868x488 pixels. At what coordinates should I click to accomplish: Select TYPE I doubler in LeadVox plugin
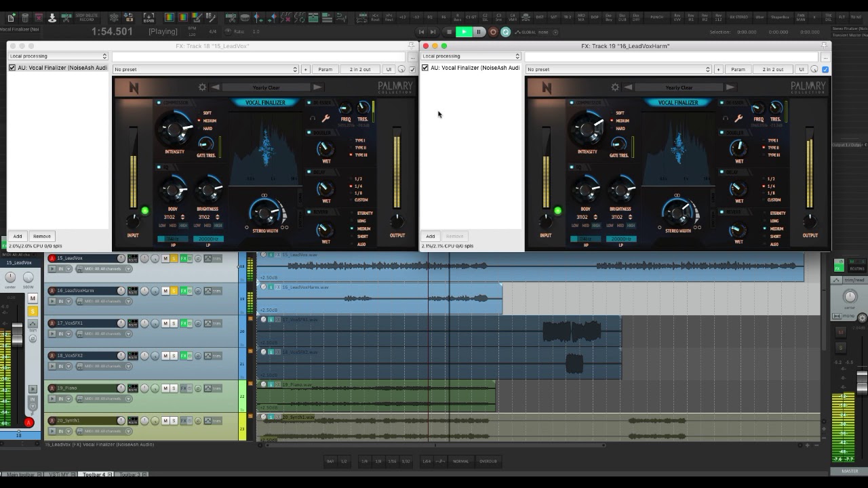click(359, 140)
